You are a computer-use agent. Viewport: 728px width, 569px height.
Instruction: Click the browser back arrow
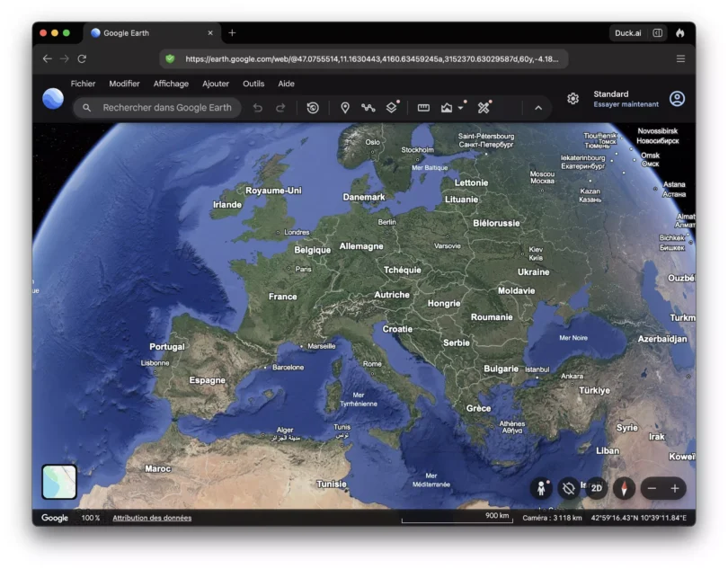48,58
